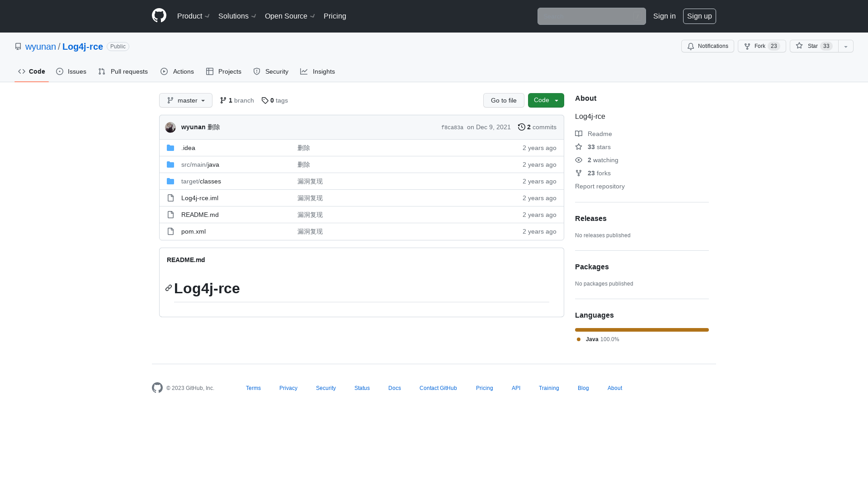
Task: Open the Security tab
Action: pyautogui.click(x=271, y=71)
